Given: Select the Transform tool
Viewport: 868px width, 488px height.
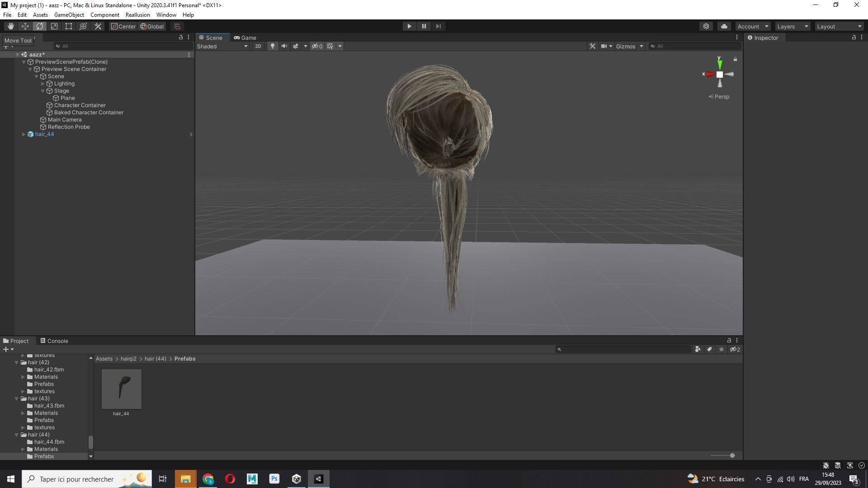Looking at the screenshot, I should click(x=83, y=26).
